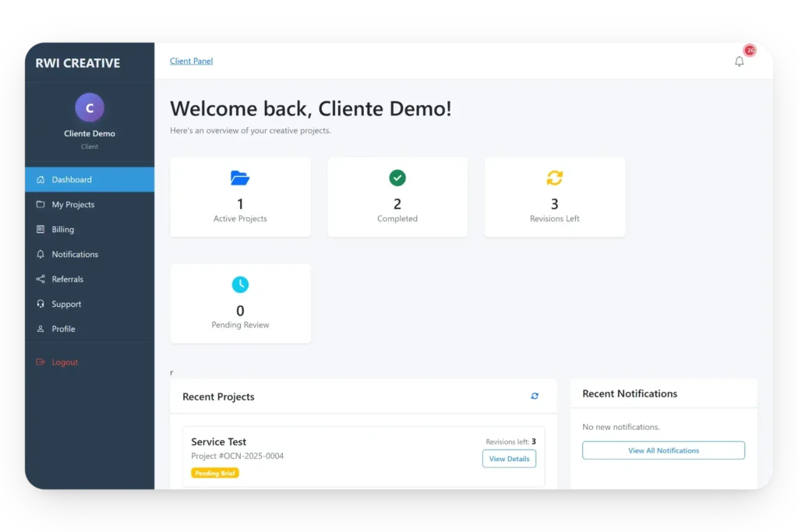Click the Cliente Demo avatar circle
798x532 pixels.
[89, 107]
